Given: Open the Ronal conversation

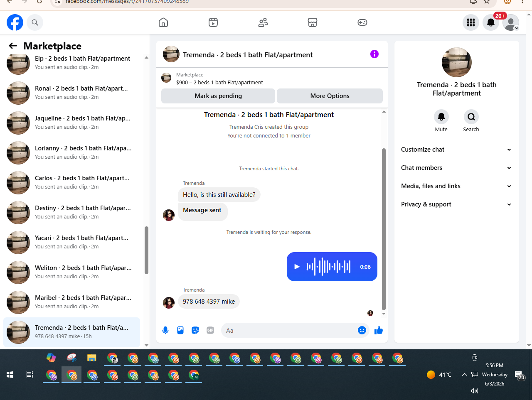Looking at the screenshot, I should (71, 93).
